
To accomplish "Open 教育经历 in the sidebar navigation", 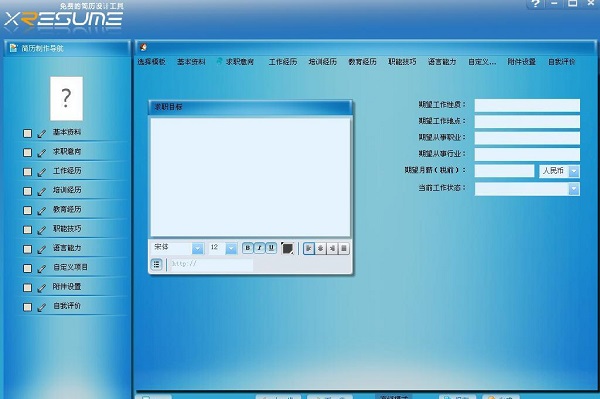I will click(x=67, y=209).
